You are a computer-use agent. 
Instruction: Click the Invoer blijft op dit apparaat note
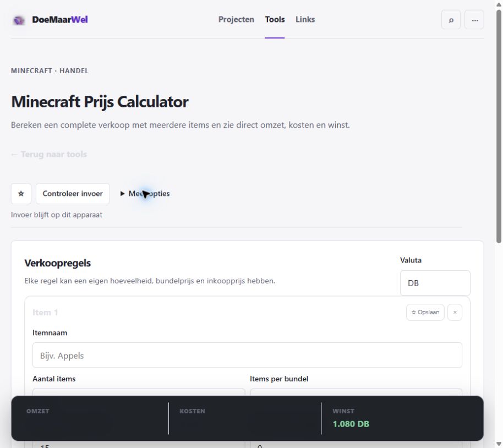[x=57, y=215]
